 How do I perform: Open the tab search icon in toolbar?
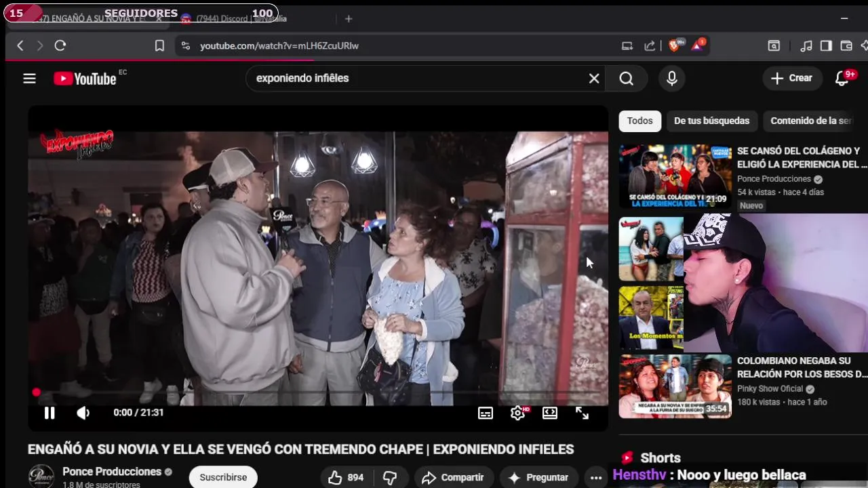coord(774,45)
